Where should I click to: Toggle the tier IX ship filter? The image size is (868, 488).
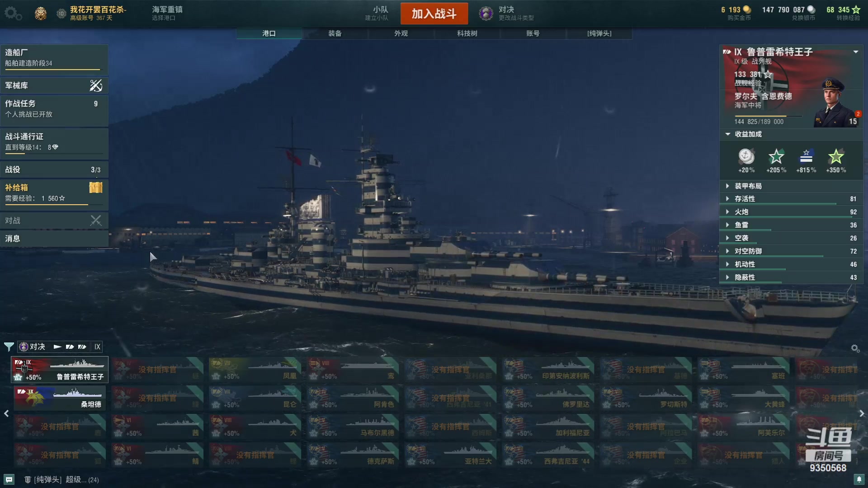pos(97,347)
